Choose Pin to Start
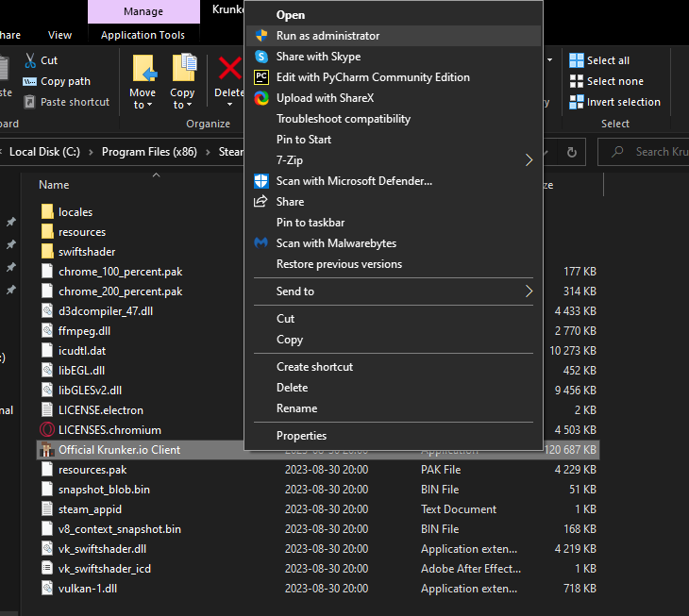Screen dimensions: 689x616 [x=394, y=140]
